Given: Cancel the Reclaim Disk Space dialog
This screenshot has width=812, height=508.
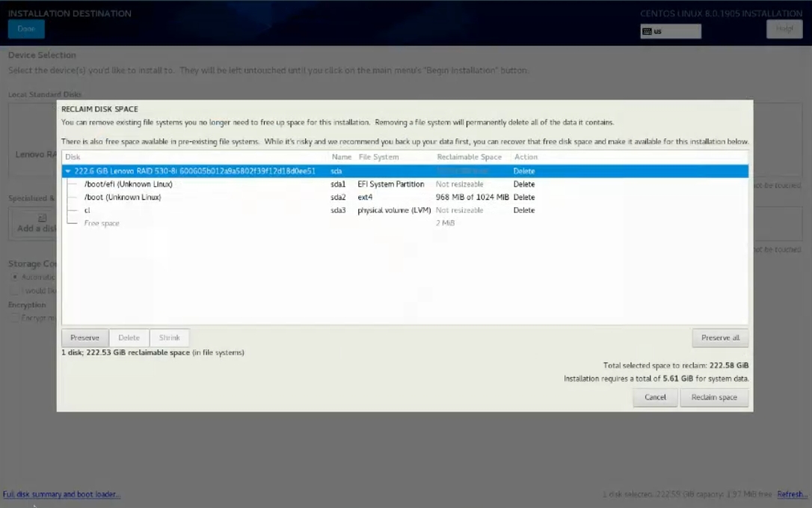Looking at the screenshot, I should click(655, 397).
